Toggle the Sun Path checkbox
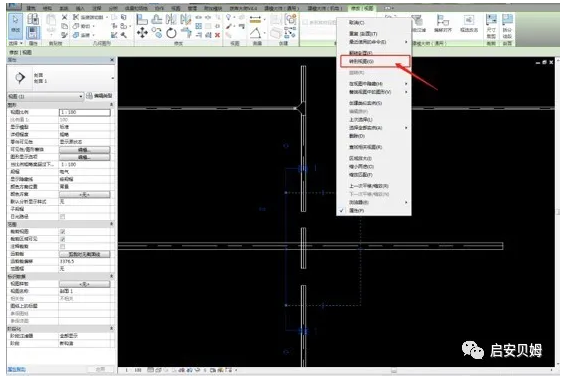 [62, 217]
